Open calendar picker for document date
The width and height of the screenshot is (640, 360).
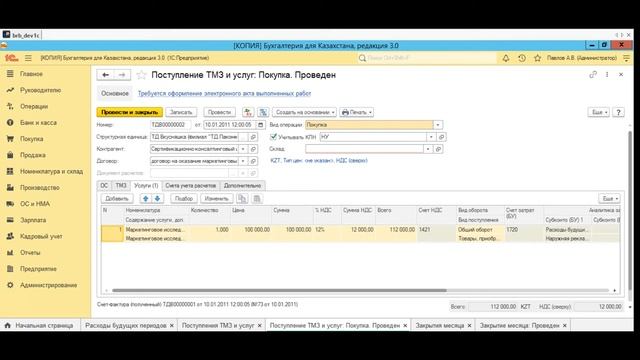tap(260, 125)
